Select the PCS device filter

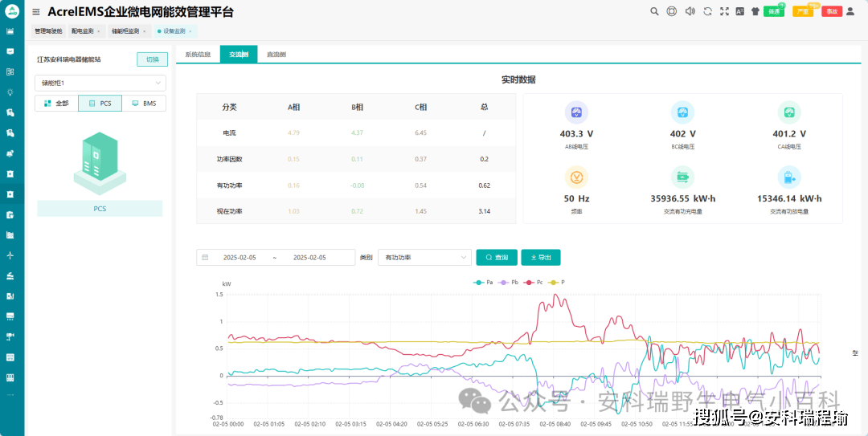100,104
